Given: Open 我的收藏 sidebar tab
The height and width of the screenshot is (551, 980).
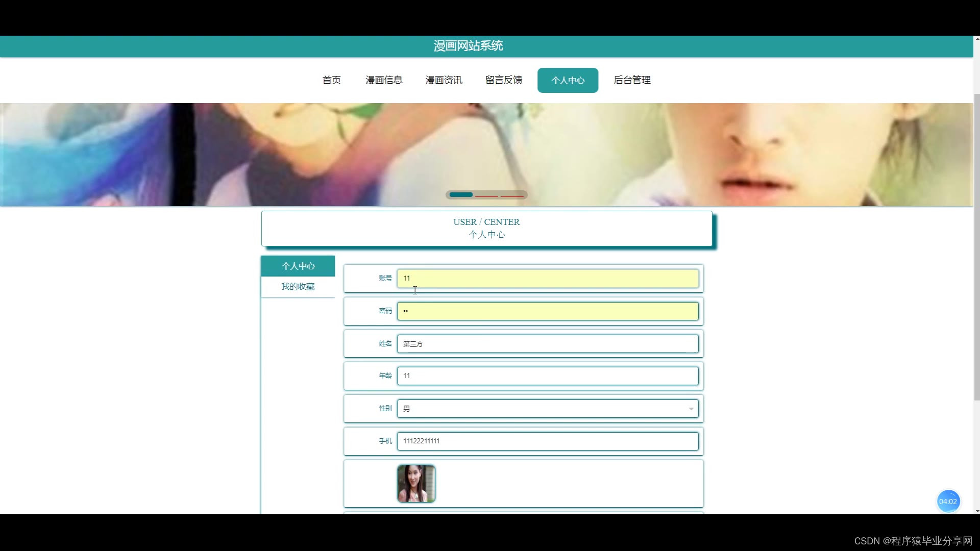Looking at the screenshot, I should coord(298,287).
